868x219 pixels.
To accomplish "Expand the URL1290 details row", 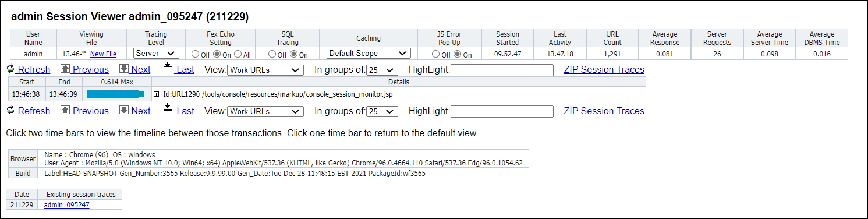I will (x=156, y=94).
